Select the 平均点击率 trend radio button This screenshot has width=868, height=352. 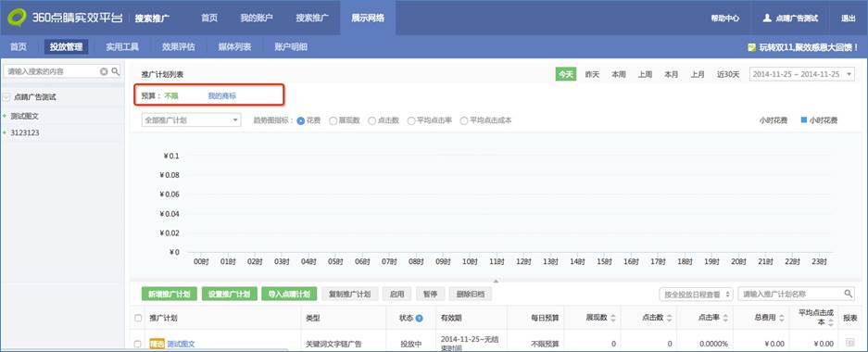click(411, 120)
